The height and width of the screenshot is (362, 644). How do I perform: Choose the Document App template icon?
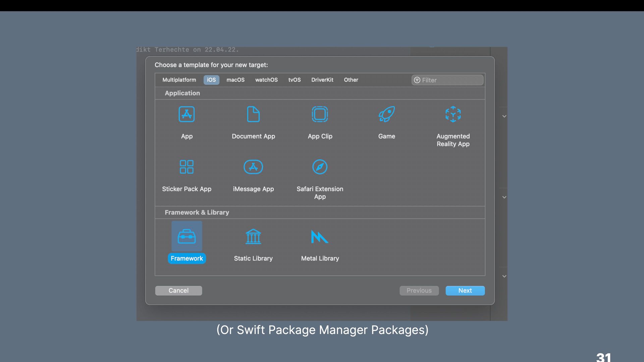(253, 114)
